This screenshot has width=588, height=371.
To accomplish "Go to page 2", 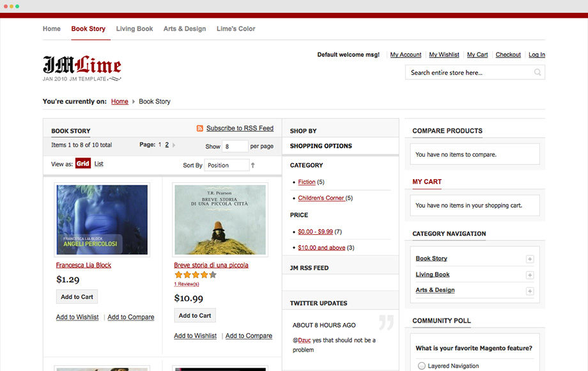I will [x=167, y=145].
